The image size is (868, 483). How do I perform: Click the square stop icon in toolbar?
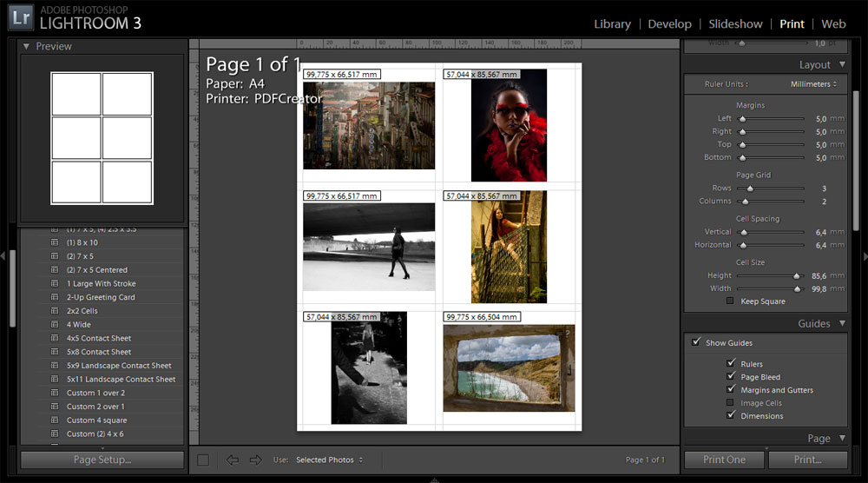click(x=203, y=460)
